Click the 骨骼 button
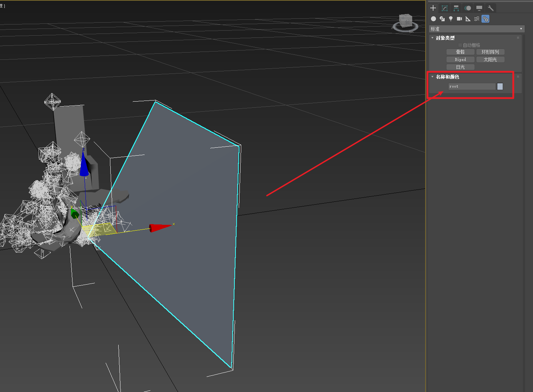 tap(461, 52)
